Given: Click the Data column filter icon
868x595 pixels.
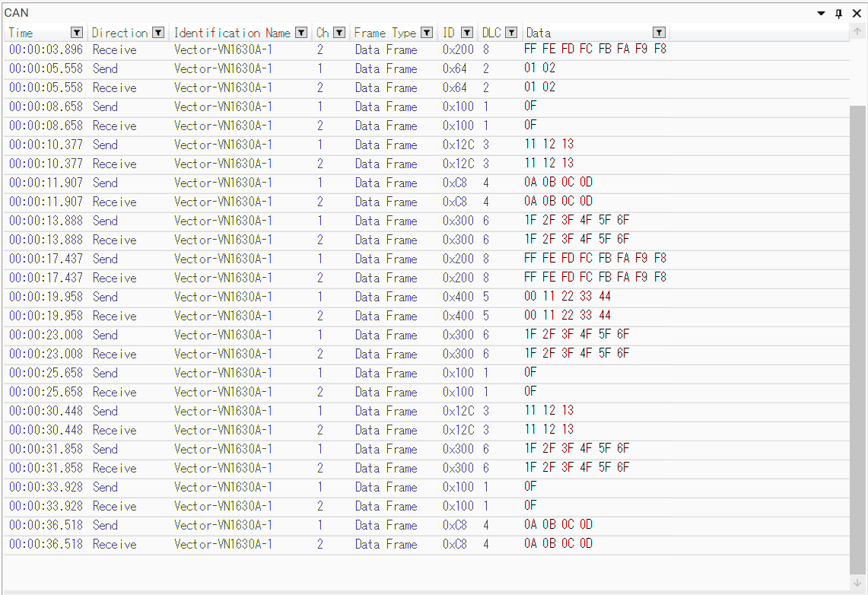Looking at the screenshot, I should click(659, 33).
